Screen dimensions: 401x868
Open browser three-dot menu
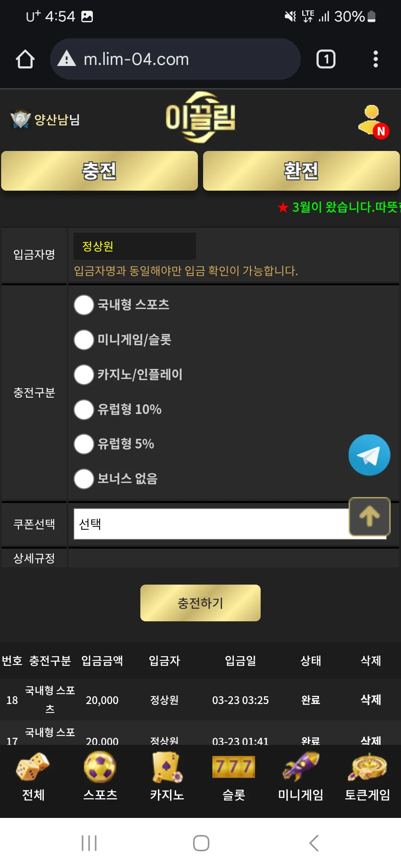[375, 59]
